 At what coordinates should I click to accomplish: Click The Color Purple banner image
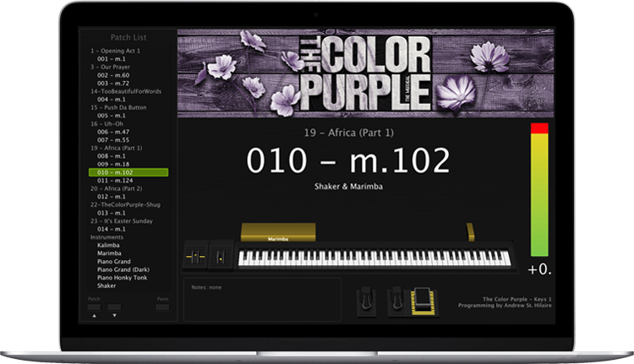(365, 73)
